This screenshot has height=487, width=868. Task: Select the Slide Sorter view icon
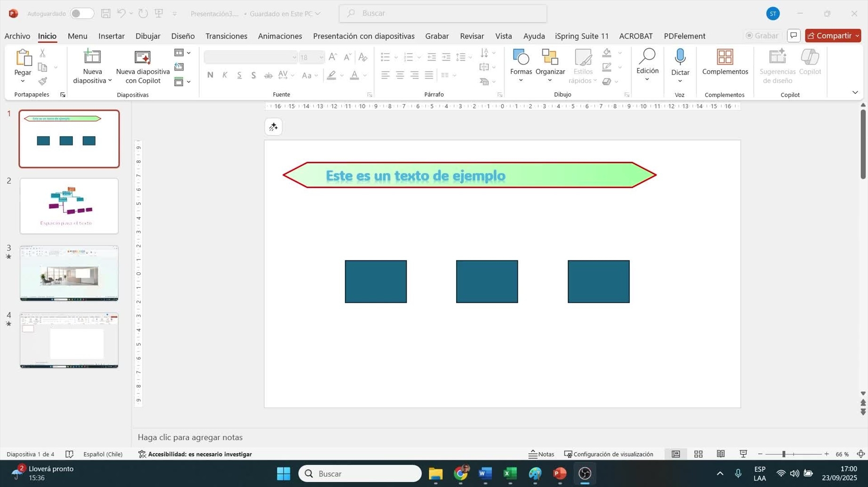(698, 454)
